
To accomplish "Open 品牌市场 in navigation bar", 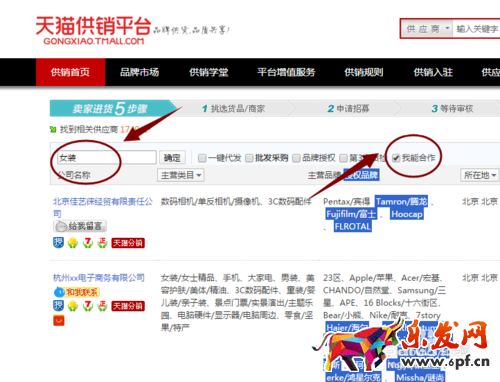I will click(x=139, y=72).
